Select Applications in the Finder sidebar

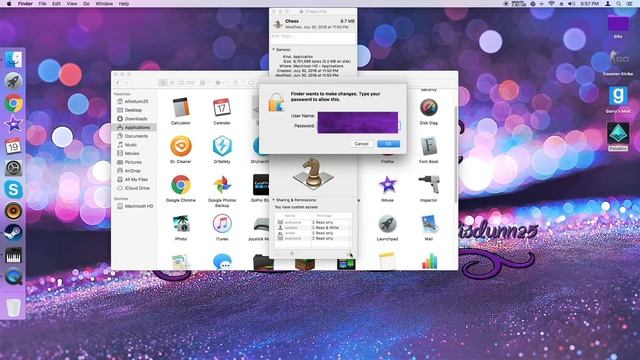pos(133,127)
